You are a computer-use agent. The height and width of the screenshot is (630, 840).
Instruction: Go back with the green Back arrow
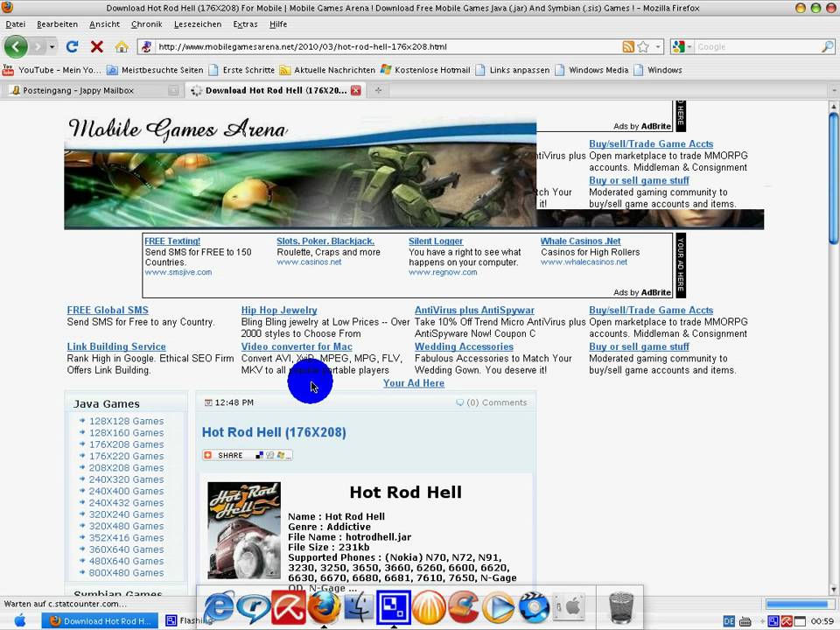click(x=16, y=46)
